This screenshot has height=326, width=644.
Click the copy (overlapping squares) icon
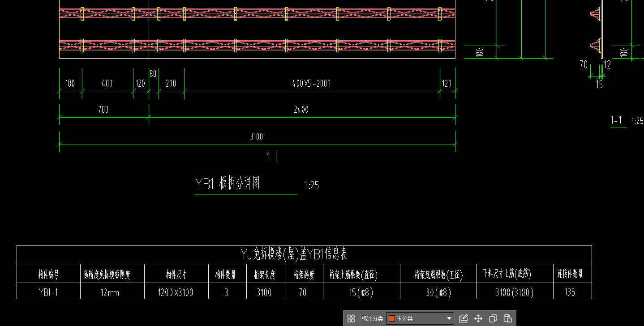click(493, 318)
